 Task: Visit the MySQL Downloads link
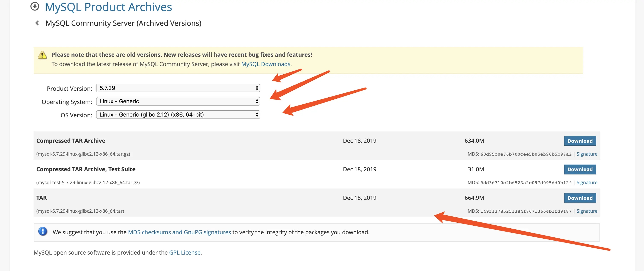tap(266, 64)
